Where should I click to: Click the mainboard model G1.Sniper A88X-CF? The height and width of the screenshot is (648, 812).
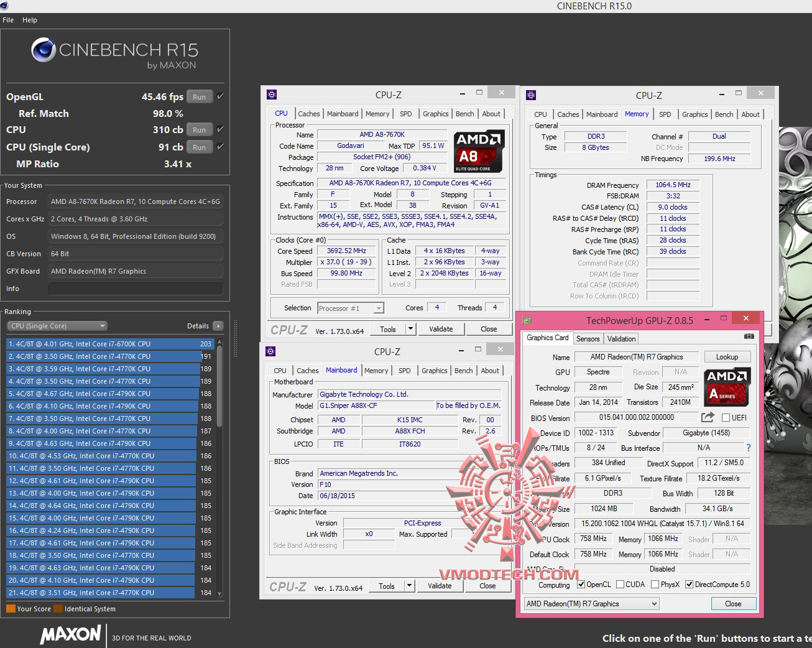376,405
